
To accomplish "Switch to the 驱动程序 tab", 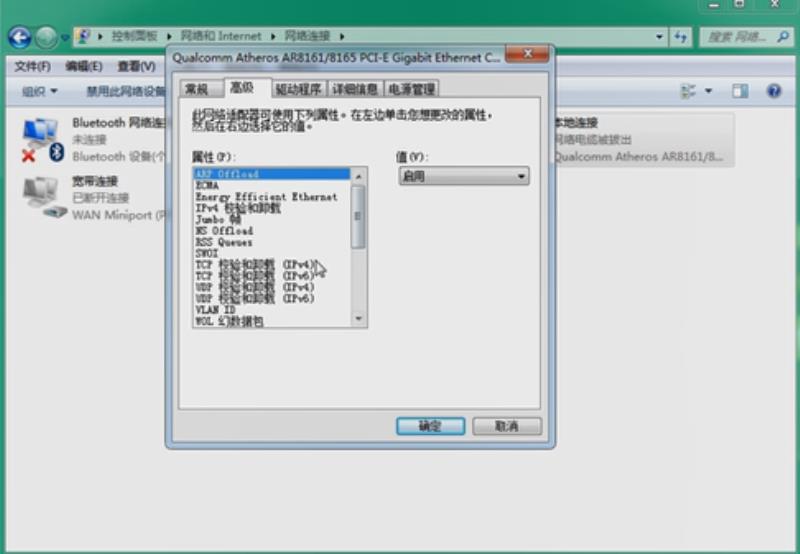I will click(298, 89).
